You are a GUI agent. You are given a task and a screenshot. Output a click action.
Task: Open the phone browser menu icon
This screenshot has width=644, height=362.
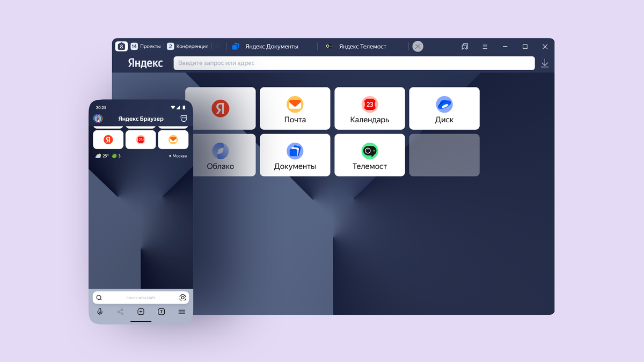point(182,312)
